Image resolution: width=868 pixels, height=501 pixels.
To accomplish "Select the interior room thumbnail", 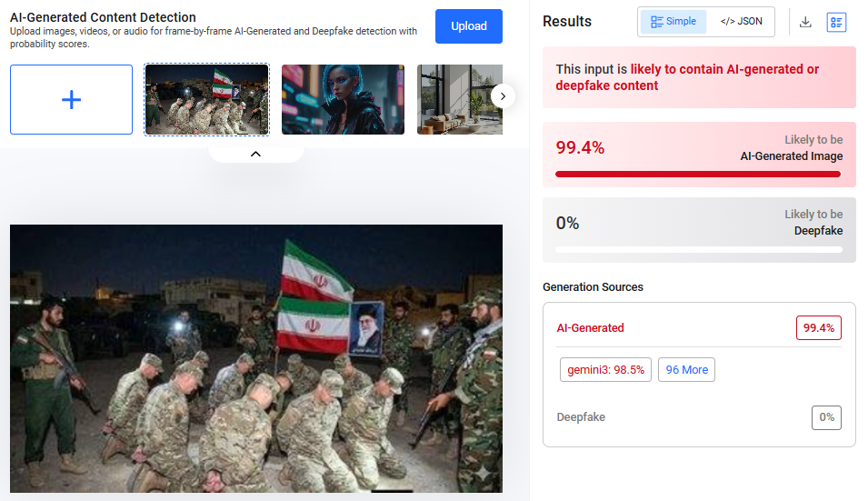I will (x=460, y=100).
